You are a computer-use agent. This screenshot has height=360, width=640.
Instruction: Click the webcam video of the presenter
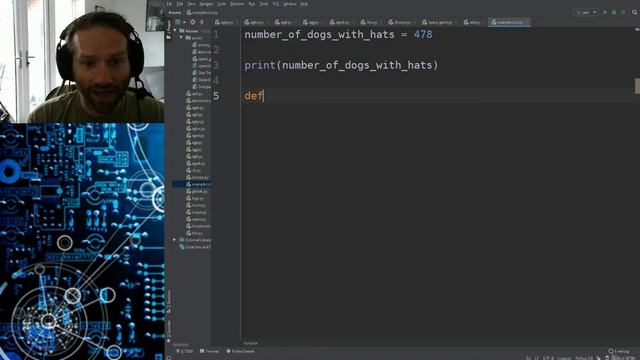pyautogui.click(x=82, y=61)
